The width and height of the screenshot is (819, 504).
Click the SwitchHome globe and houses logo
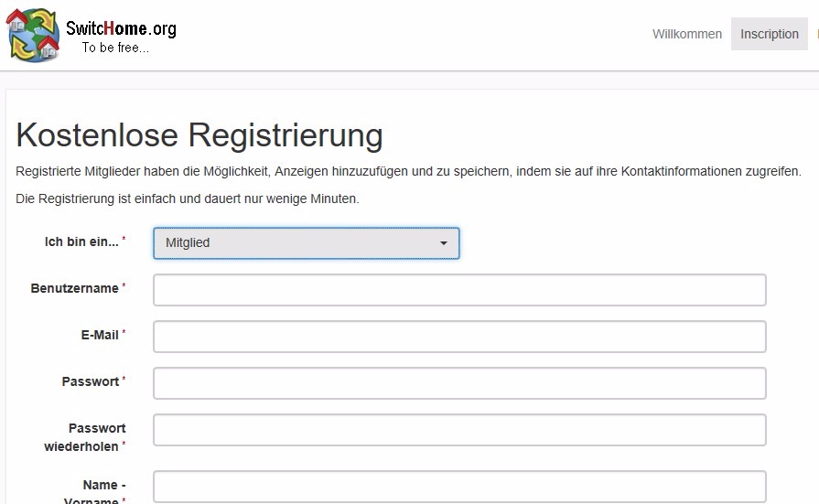[34, 35]
